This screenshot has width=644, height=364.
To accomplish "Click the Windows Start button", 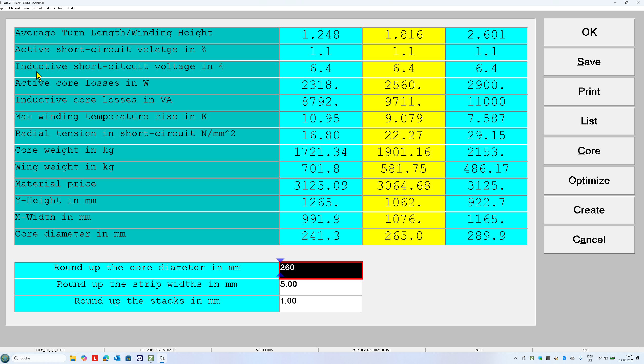I will point(5,358).
